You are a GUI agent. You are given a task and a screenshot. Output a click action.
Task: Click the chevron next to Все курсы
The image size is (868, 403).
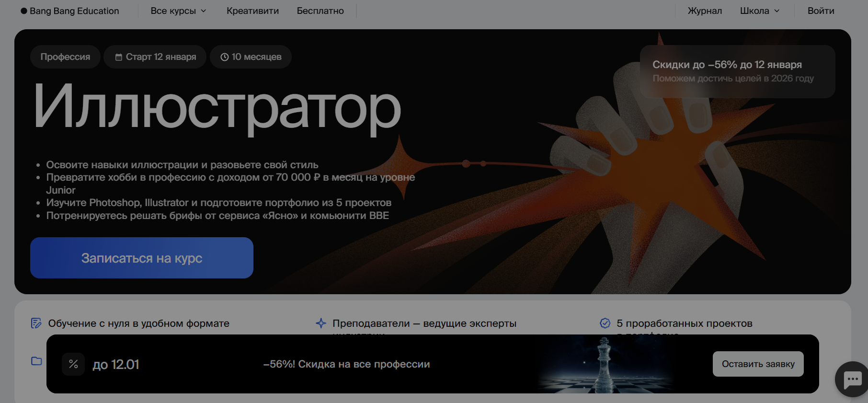[x=204, y=11]
